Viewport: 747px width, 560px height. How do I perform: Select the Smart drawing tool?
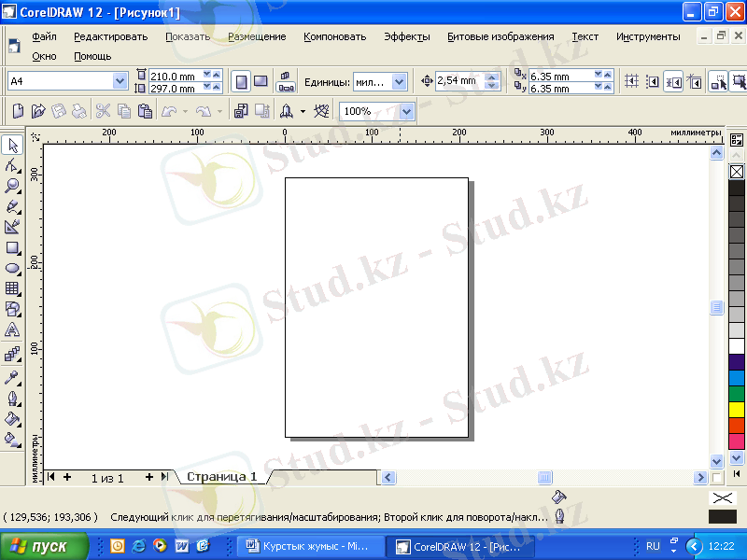pos(12,227)
